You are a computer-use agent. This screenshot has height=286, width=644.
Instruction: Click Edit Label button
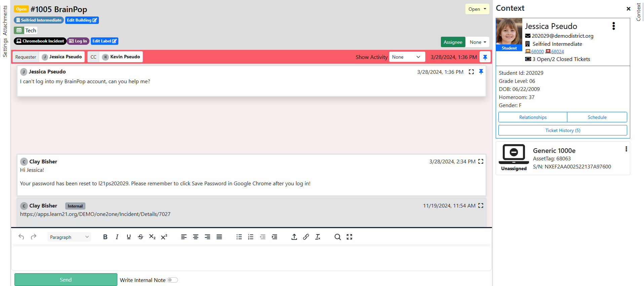click(x=105, y=41)
